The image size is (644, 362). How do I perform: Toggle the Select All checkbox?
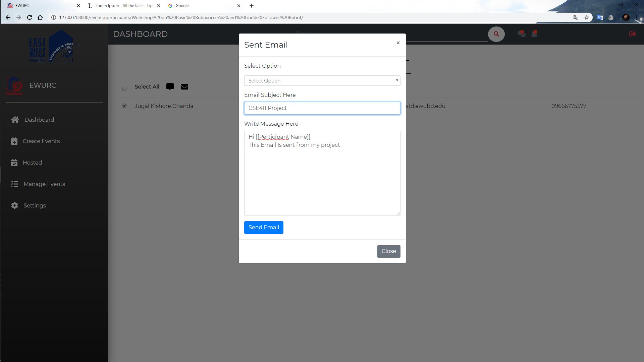(124, 89)
